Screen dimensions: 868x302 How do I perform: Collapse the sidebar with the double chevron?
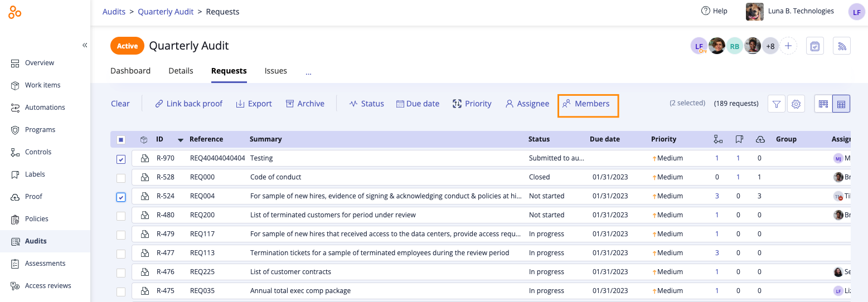[x=85, y=45]
